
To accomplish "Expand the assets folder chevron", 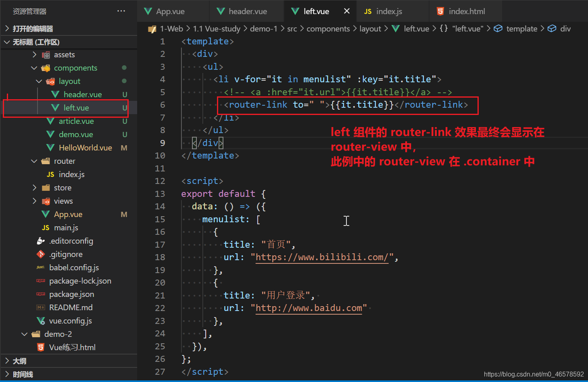I will [x=35, y=54].
